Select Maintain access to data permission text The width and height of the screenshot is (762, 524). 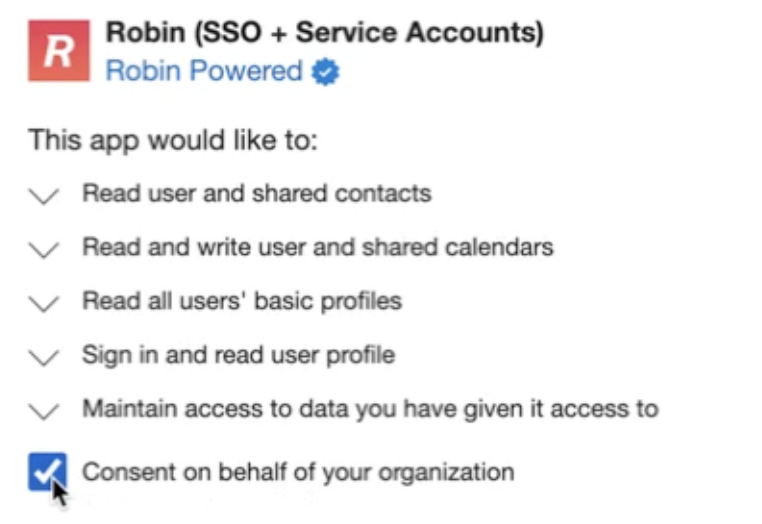pyautogui.click(x=370, y=409)
